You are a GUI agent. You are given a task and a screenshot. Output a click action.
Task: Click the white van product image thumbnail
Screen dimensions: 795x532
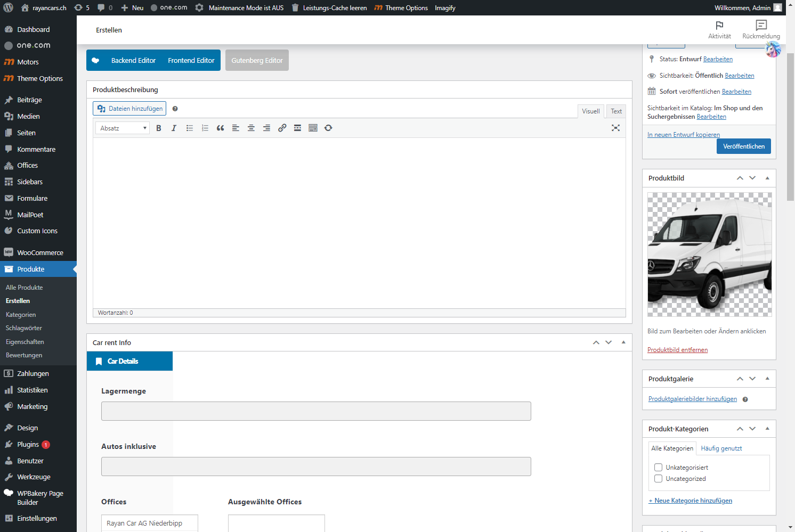709,255
